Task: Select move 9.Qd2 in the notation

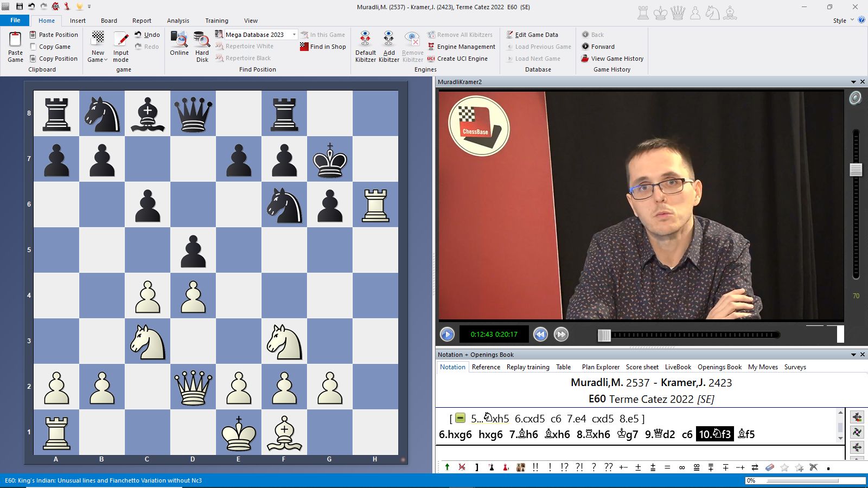Action: coord(660,434)
